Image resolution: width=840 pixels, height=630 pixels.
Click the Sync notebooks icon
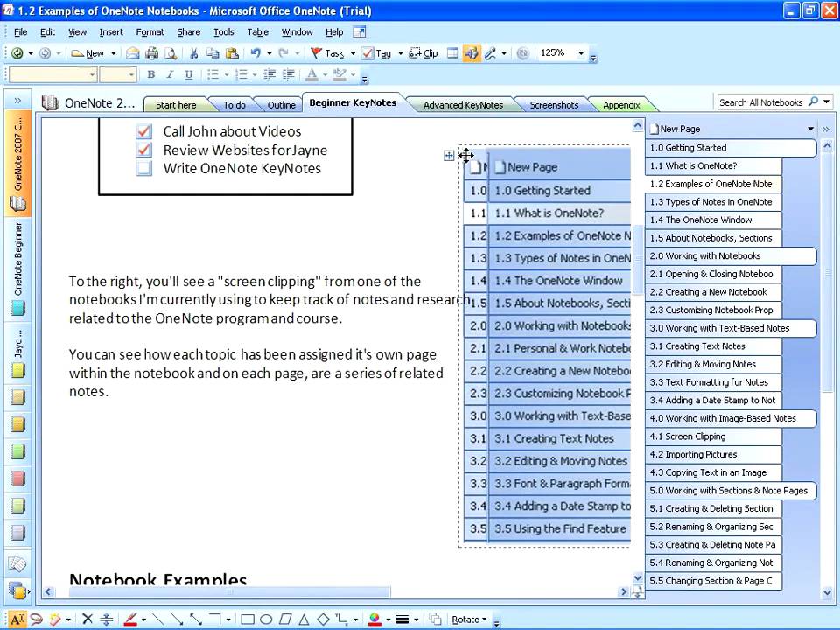tap(523, 53)
